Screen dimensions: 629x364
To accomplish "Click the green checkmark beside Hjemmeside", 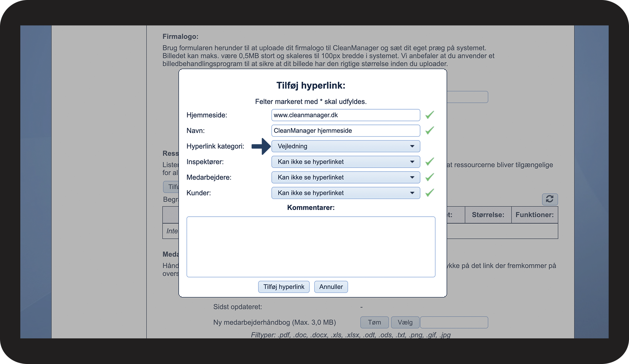I will click(430, 115).
